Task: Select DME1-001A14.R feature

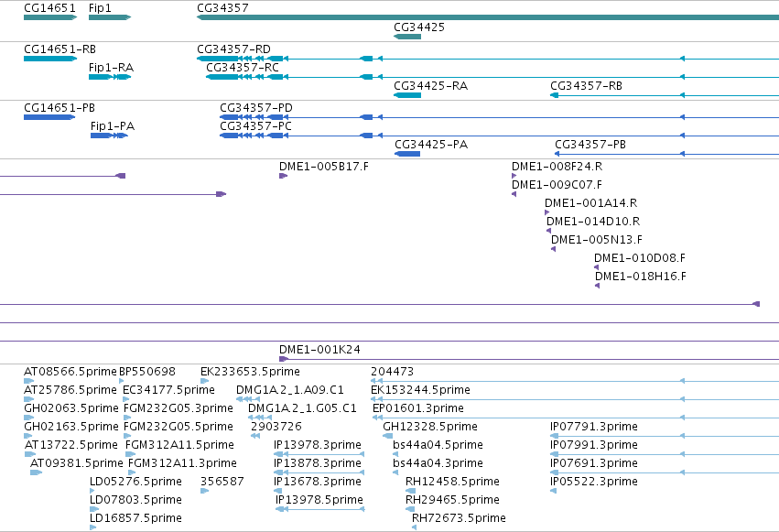Action: click(x=547, y=212)
